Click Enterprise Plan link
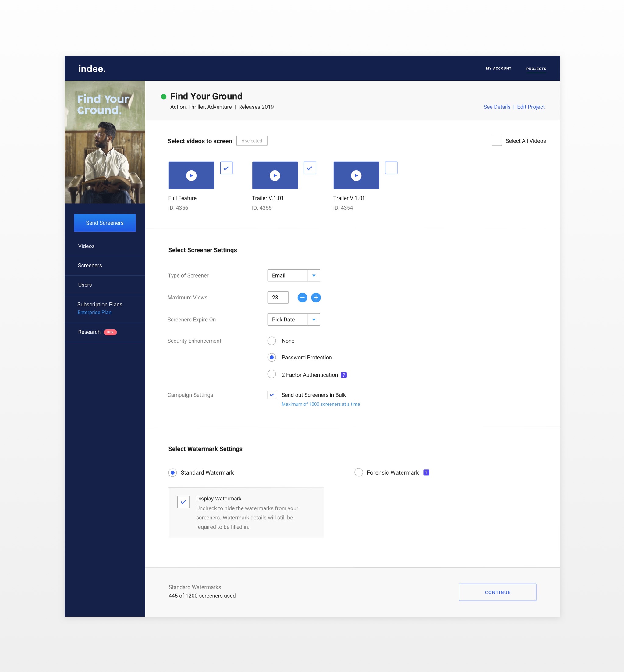The height and width of the screenshot is (672, 624). 94,313
